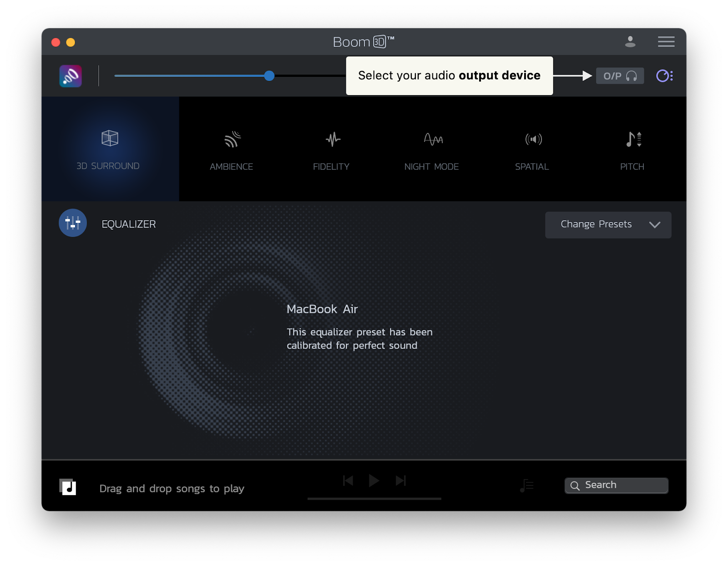Open the music library icon near Drag and drop
The image size is (728, 566).
(x=69, y=487)
